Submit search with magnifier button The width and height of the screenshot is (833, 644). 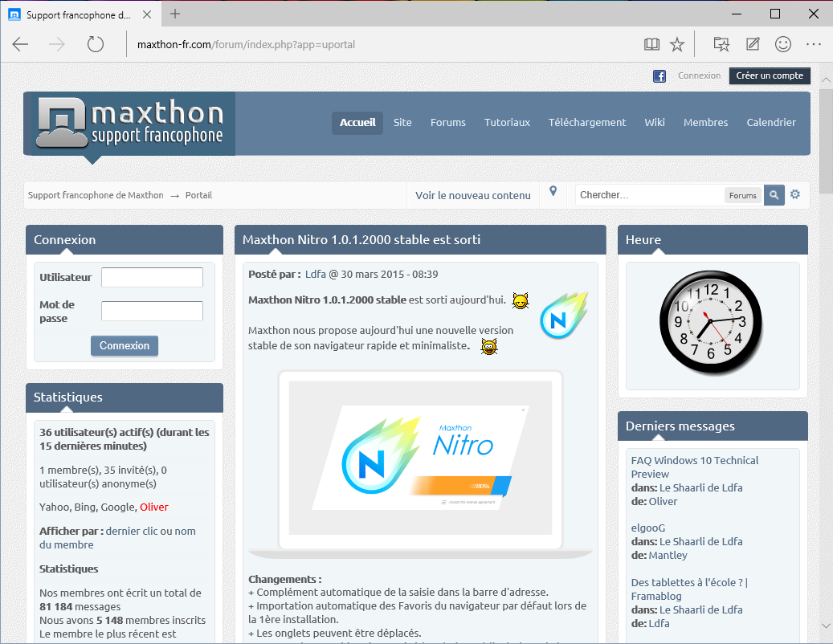(774, 195)
